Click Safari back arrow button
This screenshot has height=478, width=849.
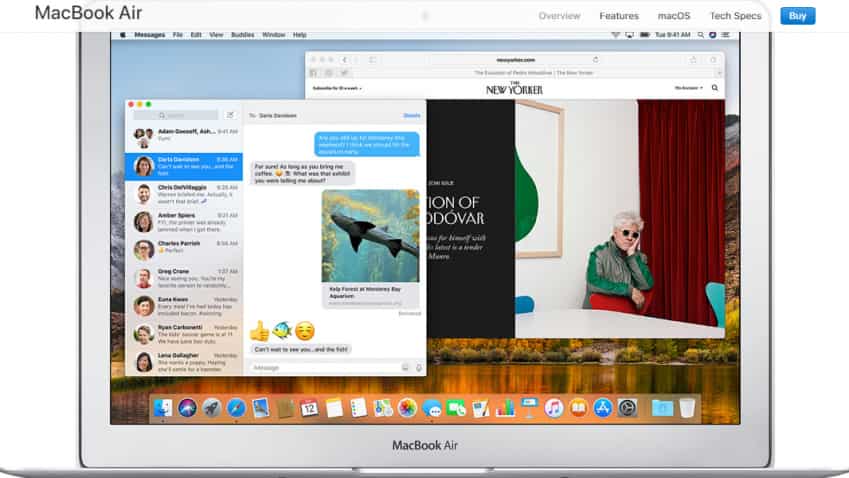[344, 60]
